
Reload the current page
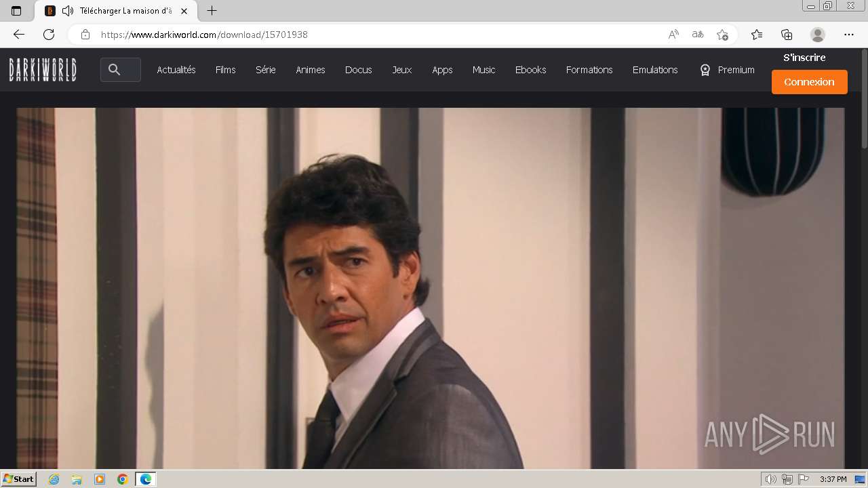(x=49, y=35)
